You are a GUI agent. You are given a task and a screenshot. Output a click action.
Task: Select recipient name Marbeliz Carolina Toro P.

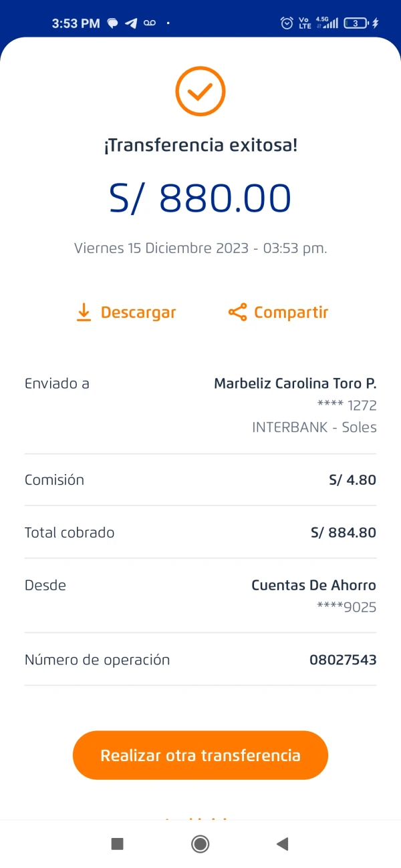tap(295, 384)
